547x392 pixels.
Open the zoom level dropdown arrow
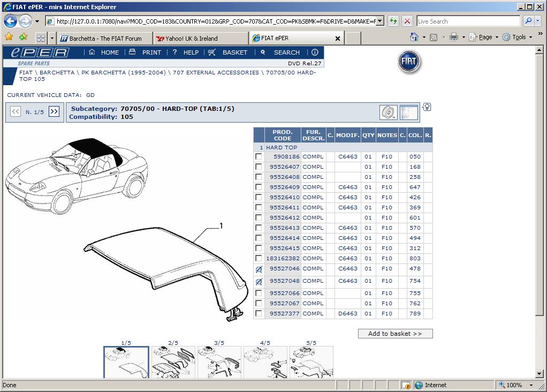click(x=531, y=385)
